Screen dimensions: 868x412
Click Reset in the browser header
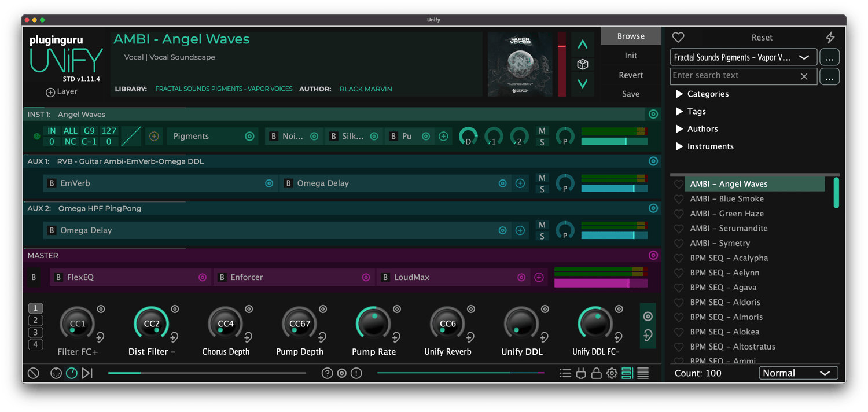click(x=762, y=37)
